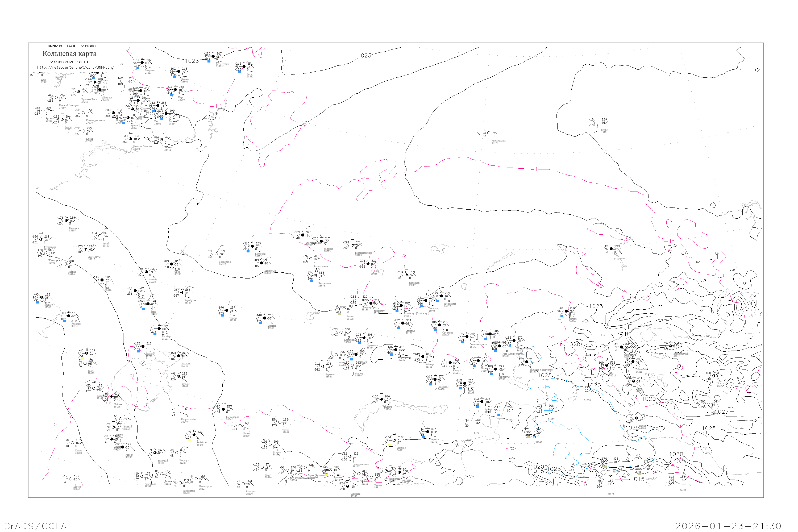Click the GrADS/COLA text at bottom left
The image size is (798, 532).
(x=35, y=526)
